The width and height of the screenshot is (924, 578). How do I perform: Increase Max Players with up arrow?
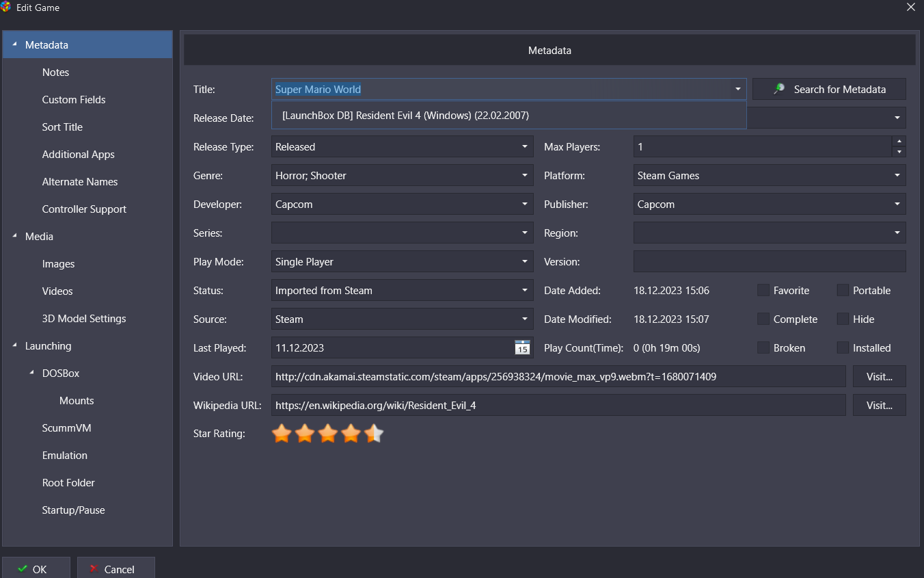tap(899, 142)
